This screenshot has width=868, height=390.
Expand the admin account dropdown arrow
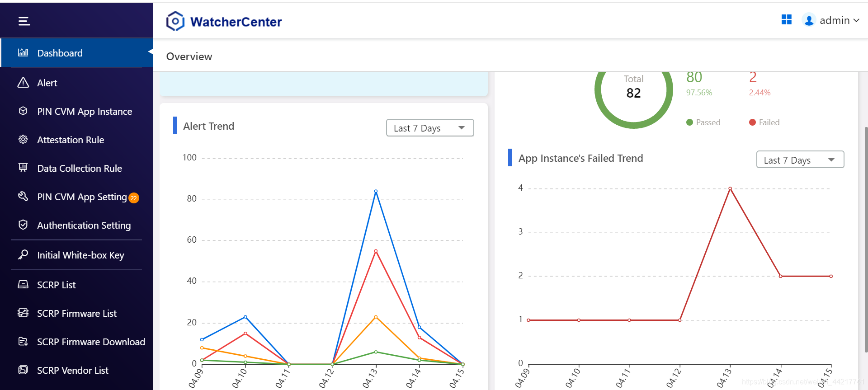pos(856,20)
